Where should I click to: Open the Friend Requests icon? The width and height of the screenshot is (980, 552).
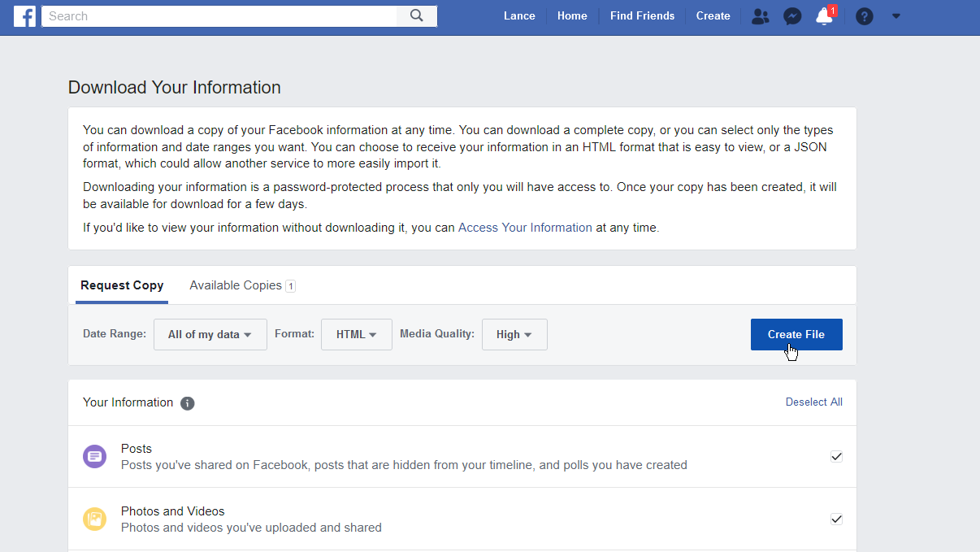(x=760, y=16)
